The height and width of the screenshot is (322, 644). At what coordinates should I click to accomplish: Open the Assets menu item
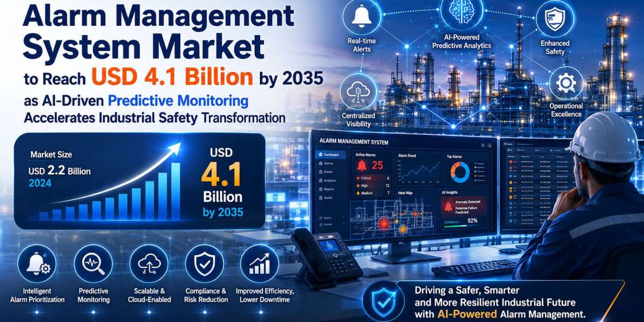(x=332, y=198)
